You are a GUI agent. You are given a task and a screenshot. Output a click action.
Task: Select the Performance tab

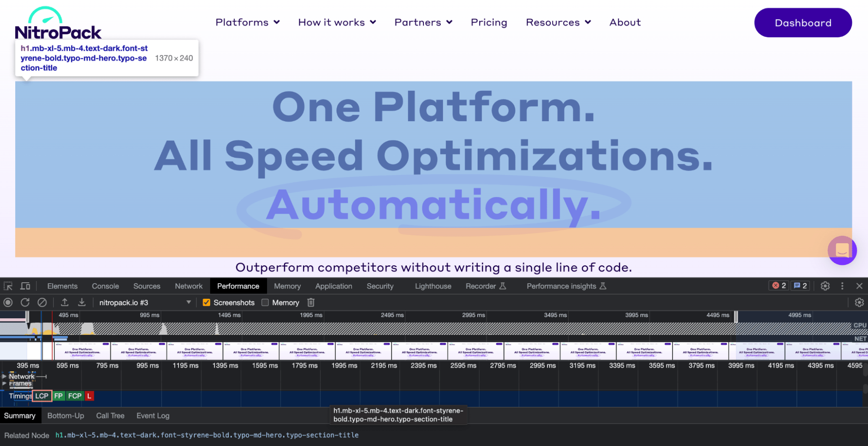238,286
